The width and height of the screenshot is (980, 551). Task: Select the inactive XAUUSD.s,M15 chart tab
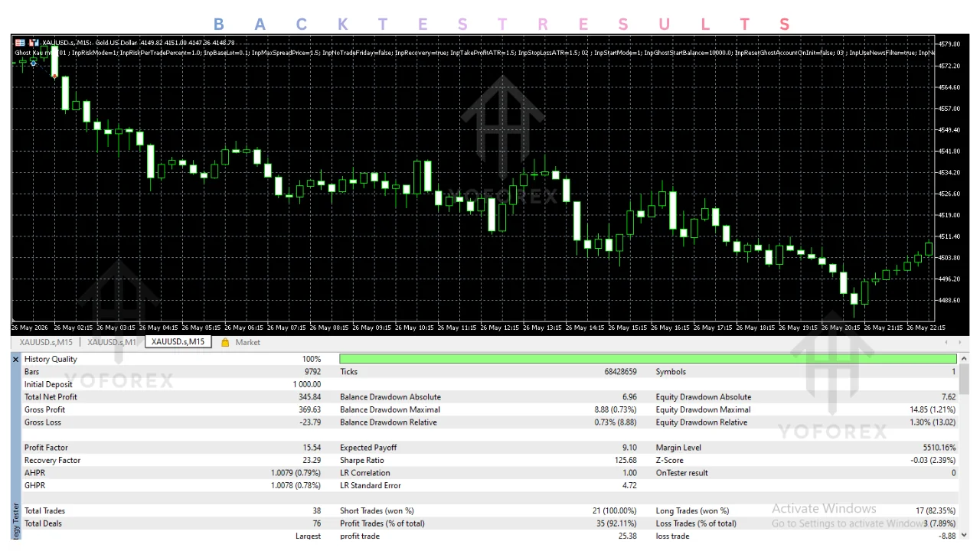46,342
